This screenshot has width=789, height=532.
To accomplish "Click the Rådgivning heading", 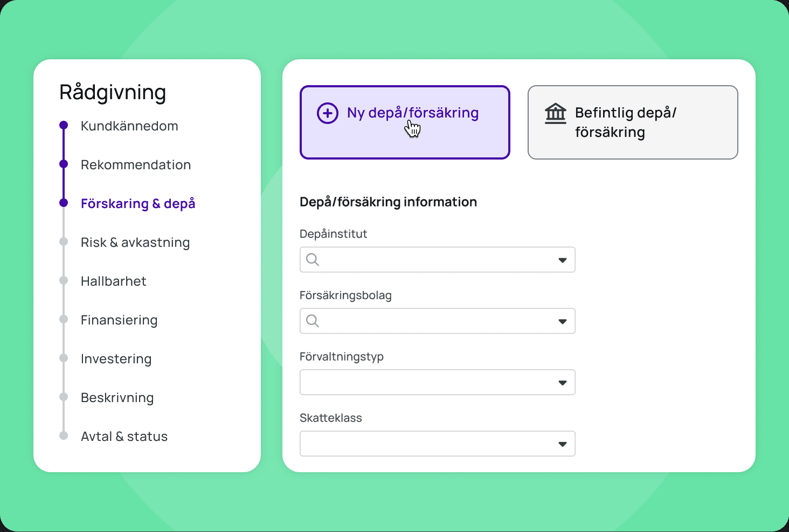I will coord(113,93).
